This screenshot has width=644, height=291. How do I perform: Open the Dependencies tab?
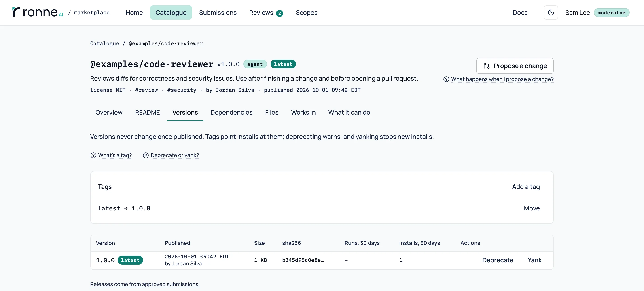tap(231, 112)
